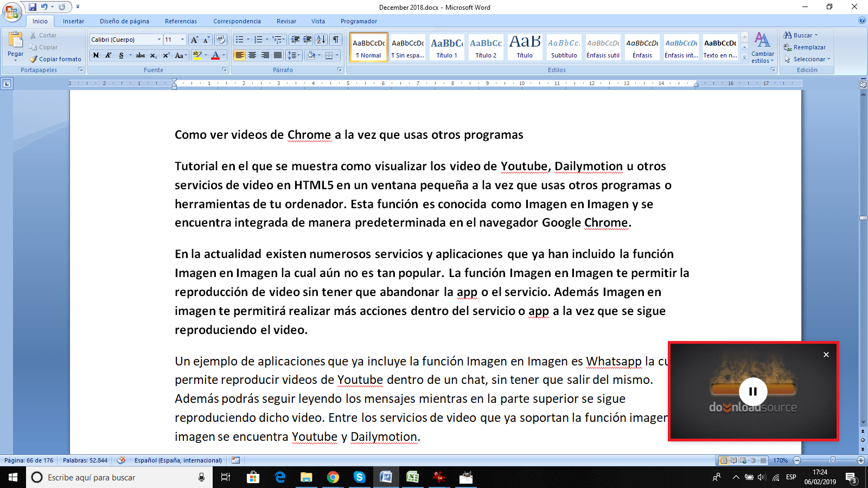Click Reemplazar in Edición group

click(805, 47)
